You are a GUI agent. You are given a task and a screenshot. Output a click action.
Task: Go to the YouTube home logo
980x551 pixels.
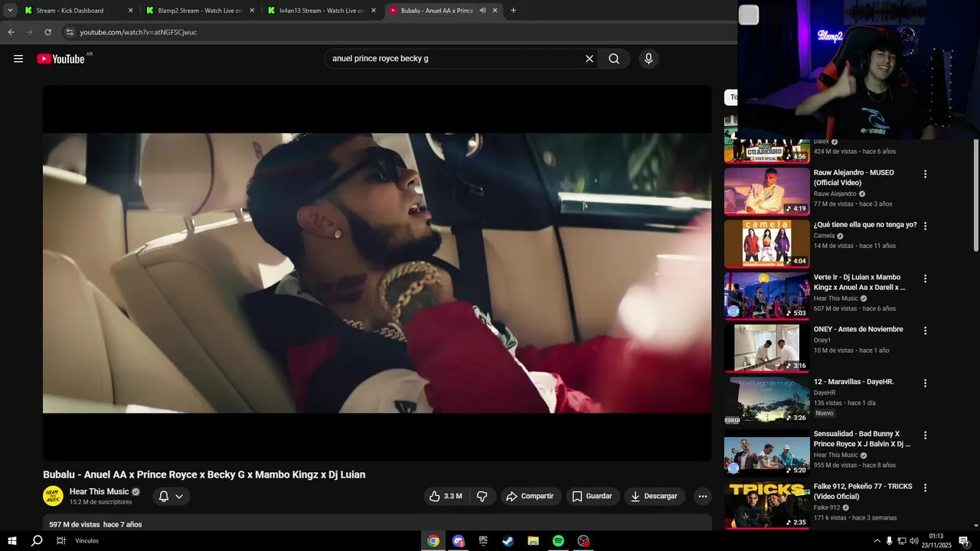pos(60,59)
